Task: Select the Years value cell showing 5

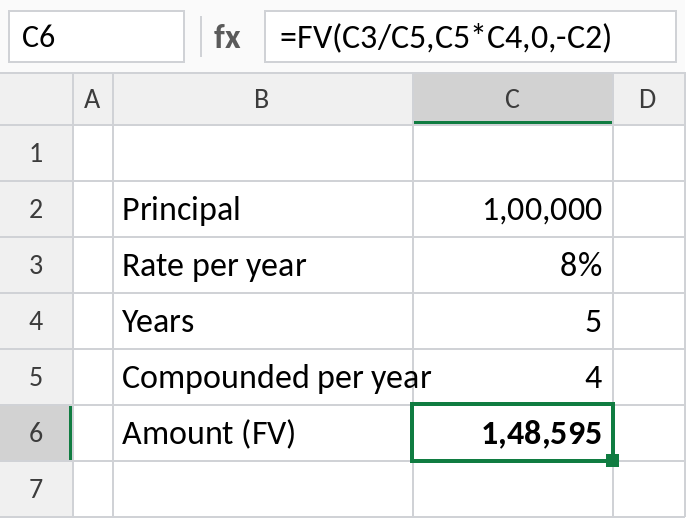Action: [513, 321]
